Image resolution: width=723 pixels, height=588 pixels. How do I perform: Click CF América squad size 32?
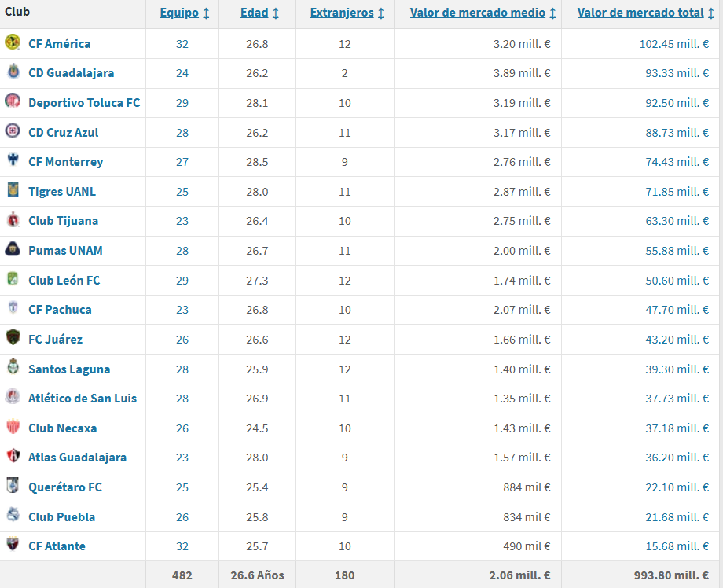[182, 44]
